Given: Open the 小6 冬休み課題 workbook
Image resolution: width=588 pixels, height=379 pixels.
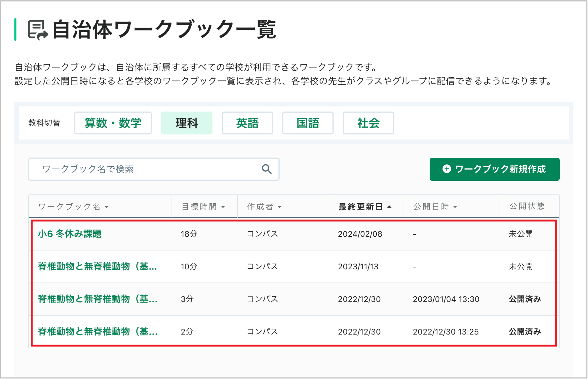Looking at the screenshot, I should click(70, 234).
